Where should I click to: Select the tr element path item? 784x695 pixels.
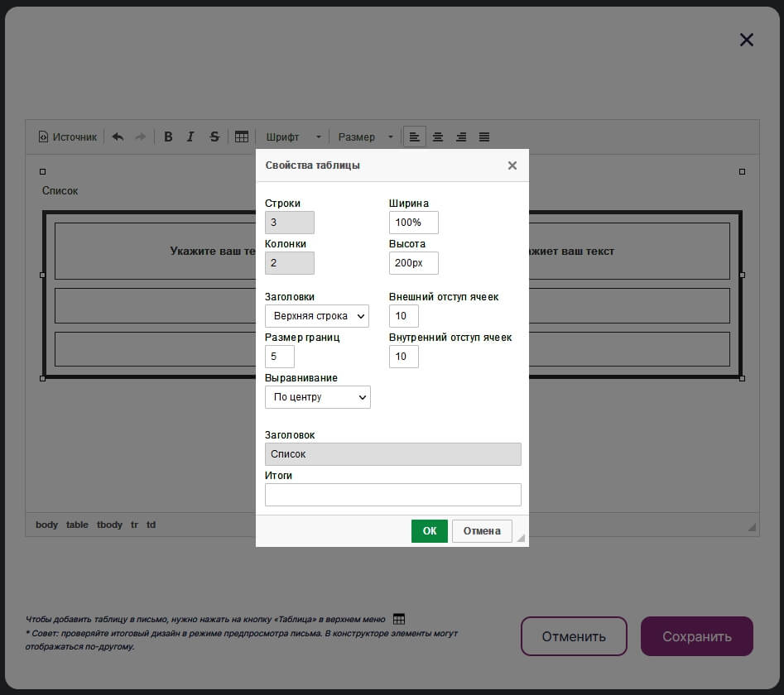134,525
